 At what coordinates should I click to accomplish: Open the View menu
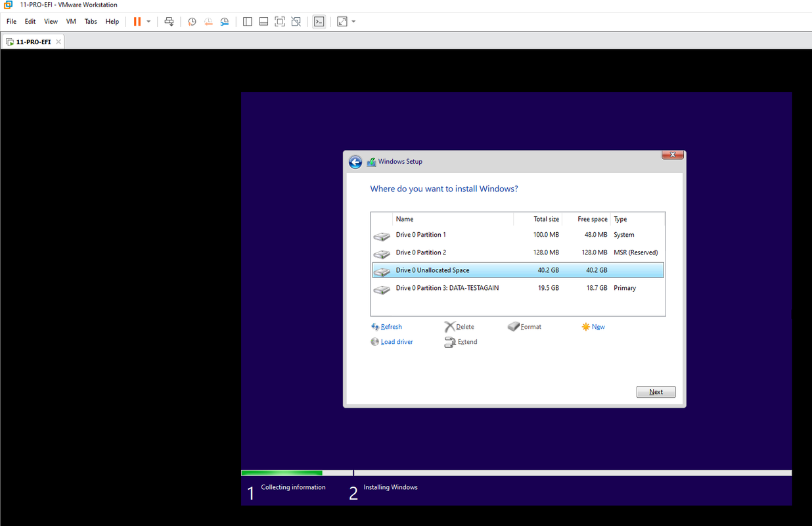coord(51,22)
